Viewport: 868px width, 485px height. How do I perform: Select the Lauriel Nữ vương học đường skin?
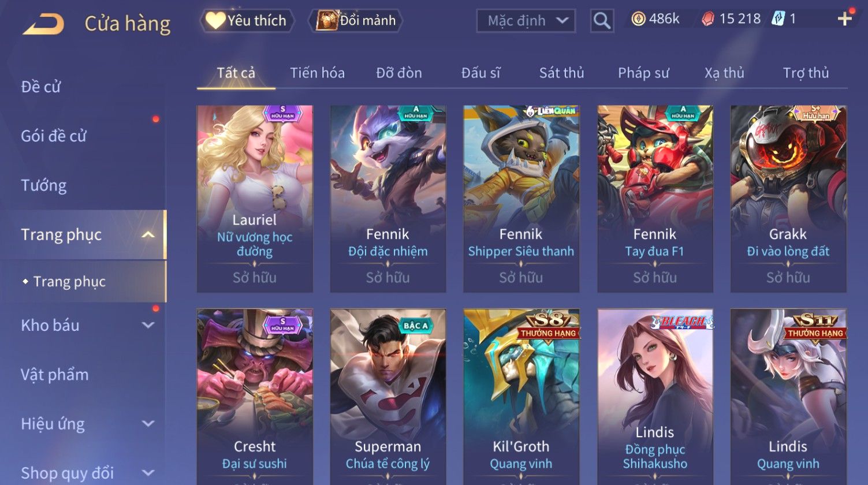[x=255, y=199]
